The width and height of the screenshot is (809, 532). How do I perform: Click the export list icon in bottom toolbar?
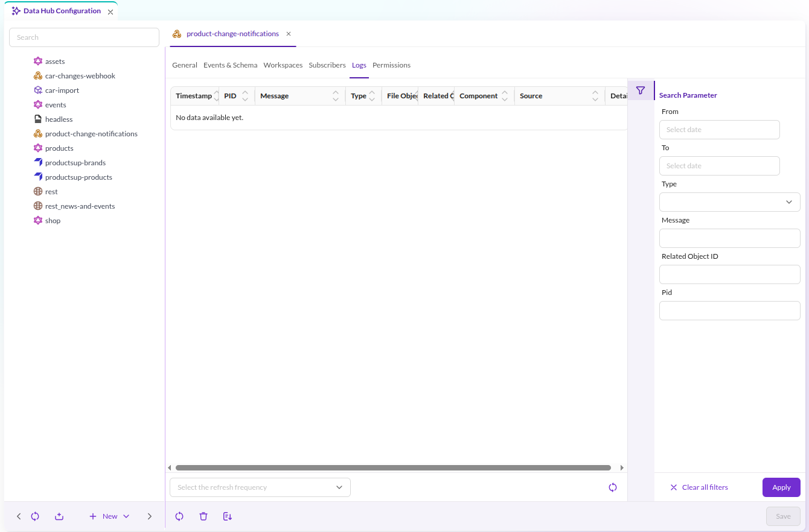pyautogui.click(x=228, y=516)
